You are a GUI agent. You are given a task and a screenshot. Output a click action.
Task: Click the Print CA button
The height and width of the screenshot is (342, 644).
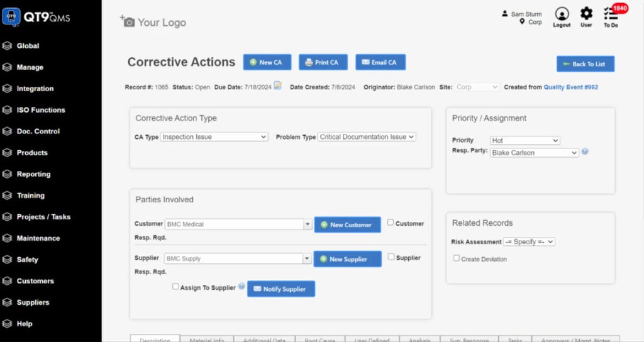[x=323, y=62]
